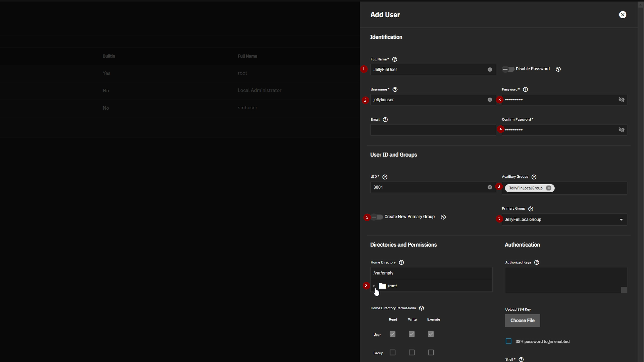
Task: Click the Choose File button
Action: point(522,321)
